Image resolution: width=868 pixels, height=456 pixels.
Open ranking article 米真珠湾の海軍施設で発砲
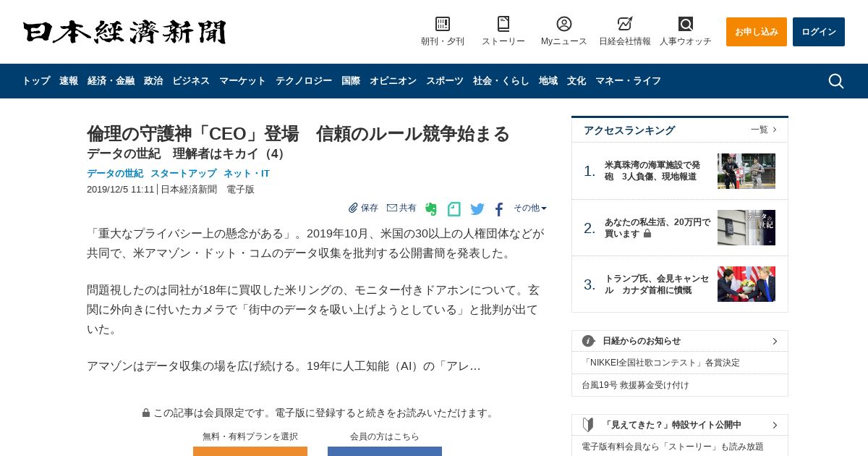click(652, 171)
